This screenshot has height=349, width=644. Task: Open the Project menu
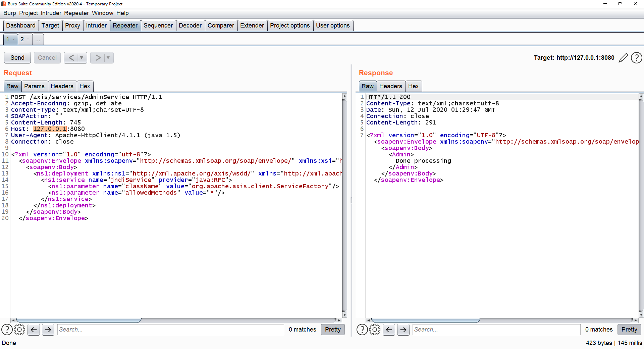[x=29, y=13]
